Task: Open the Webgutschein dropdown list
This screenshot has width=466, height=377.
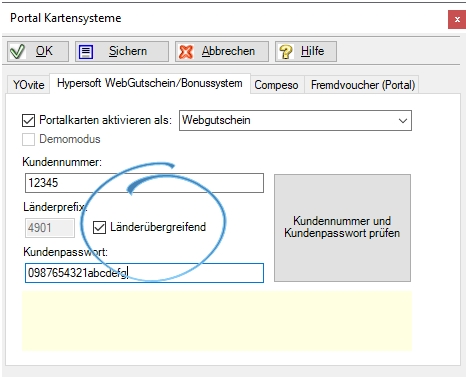Action: tap(295, 120)
